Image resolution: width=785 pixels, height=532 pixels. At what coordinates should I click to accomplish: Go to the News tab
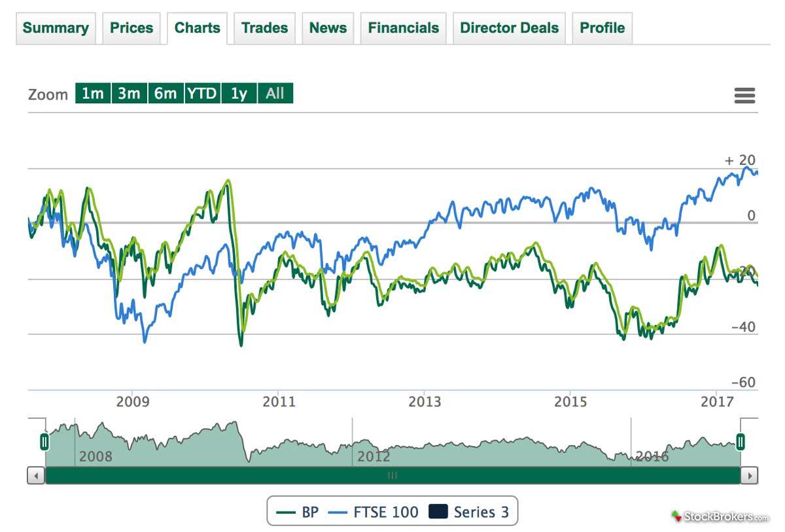(x=328, y=28)
